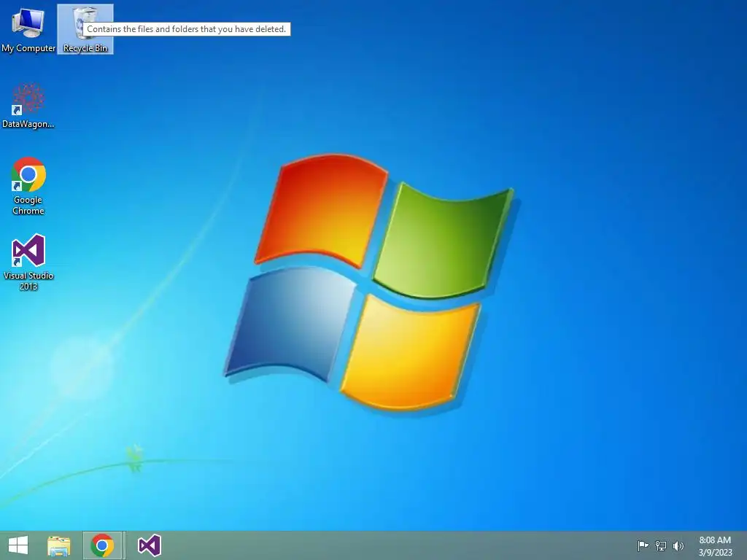
Task: Select the My Computer desktop icon
Action: coord(28,29)
